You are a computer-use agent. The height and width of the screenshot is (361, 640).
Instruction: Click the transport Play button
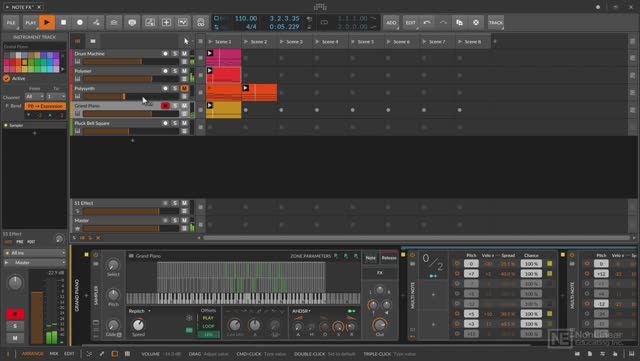[47, 22]
